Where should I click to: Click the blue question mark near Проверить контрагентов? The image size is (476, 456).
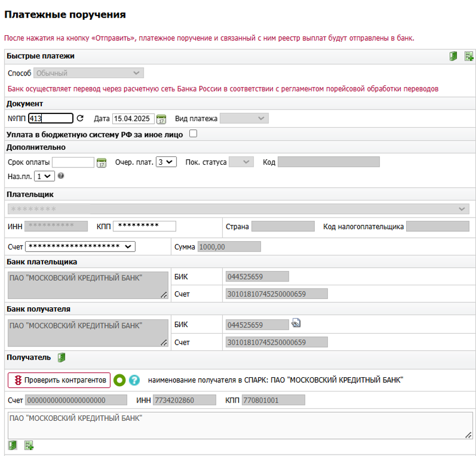[x=134, y=380]
